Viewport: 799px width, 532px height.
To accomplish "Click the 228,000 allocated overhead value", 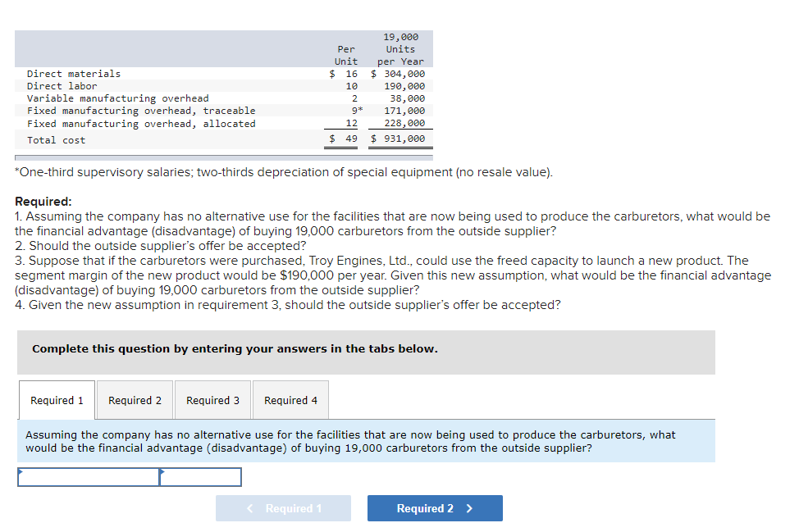I will [404, 123].
